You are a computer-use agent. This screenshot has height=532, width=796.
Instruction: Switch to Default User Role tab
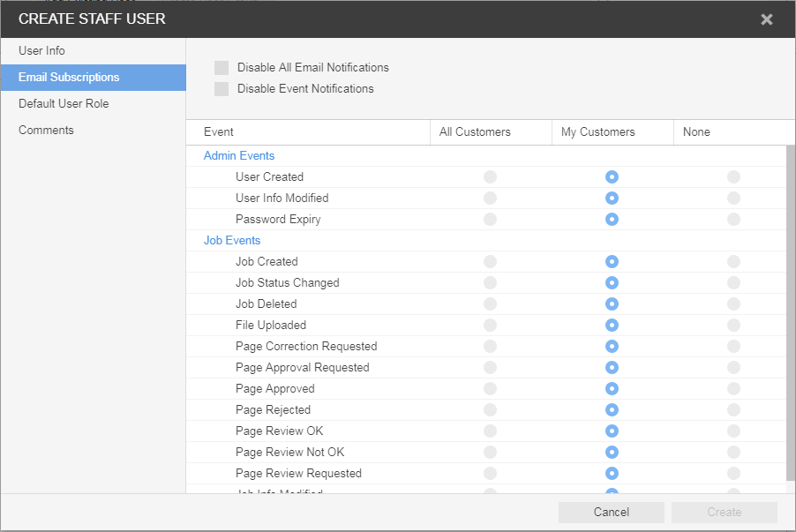point(64,104)
